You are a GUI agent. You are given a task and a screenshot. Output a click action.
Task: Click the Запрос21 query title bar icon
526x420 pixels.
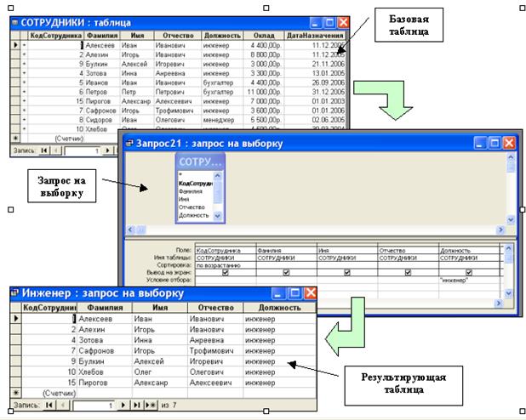click(x=129, y=144)
